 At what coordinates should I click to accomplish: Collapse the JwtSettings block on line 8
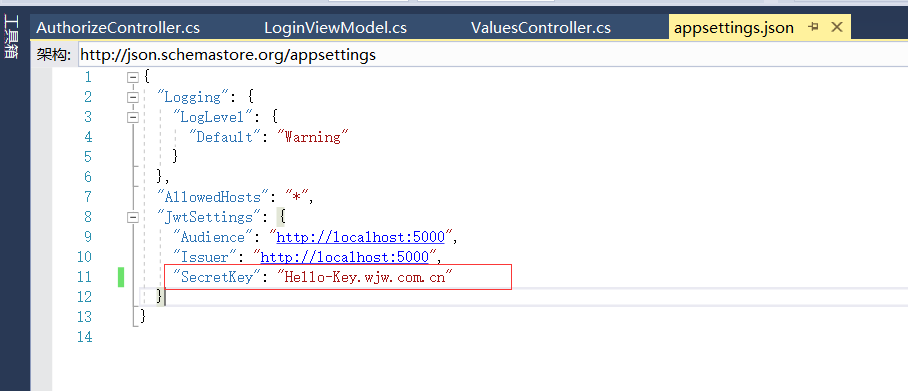(133, 217)
